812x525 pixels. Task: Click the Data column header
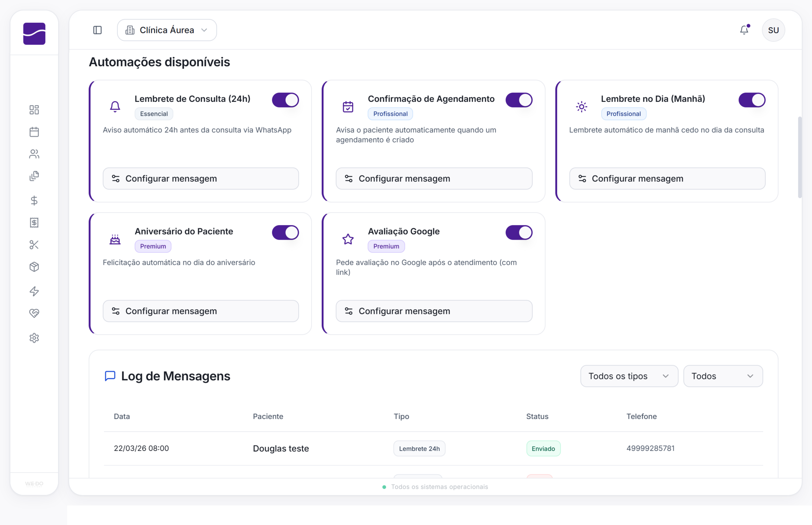click(x=122, y=416)
